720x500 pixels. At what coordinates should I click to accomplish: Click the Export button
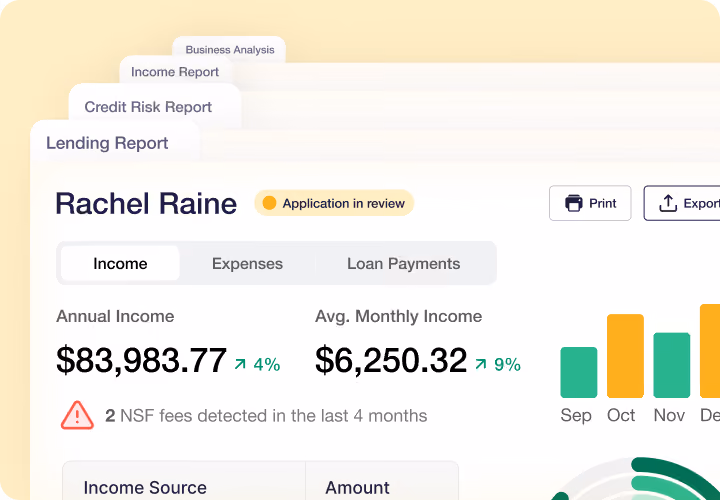(x=682, y=203)
